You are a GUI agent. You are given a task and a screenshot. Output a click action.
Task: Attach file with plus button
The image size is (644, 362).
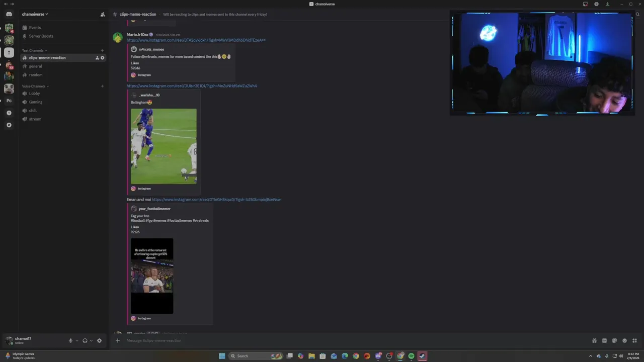point(118,340)
